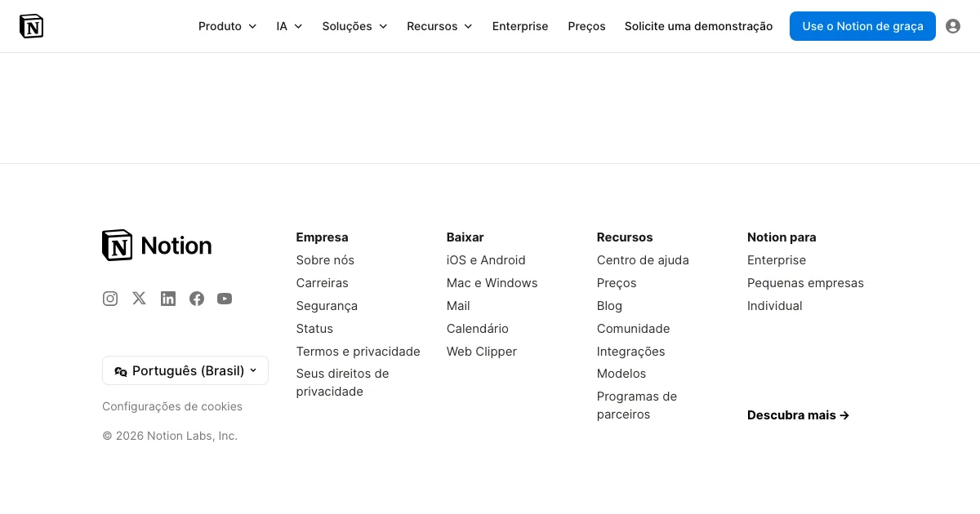Click the Use o Notion de graça button
The height and width of the screenshot is (514, 980).
[862, 26]
